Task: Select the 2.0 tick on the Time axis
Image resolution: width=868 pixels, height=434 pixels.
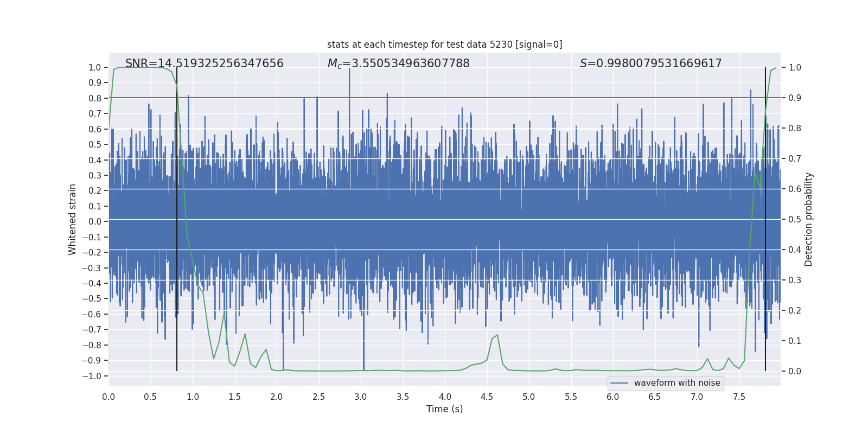Action: (277, 397)
